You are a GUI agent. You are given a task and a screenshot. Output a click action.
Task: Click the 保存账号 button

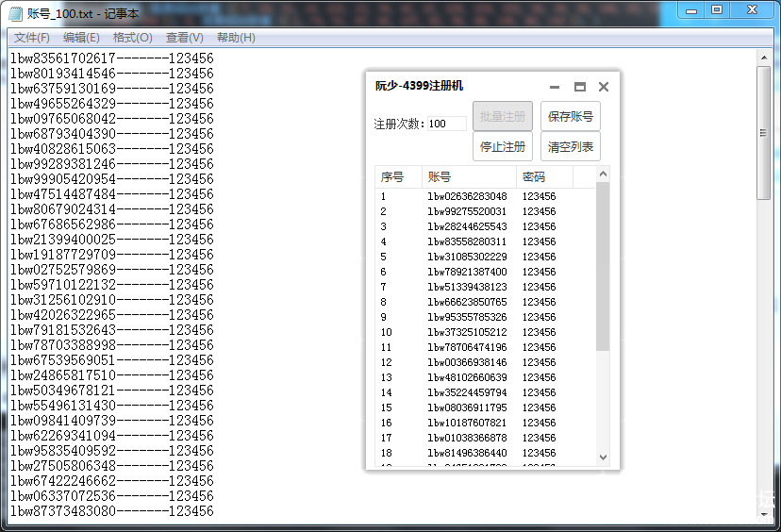pos(570,117)
